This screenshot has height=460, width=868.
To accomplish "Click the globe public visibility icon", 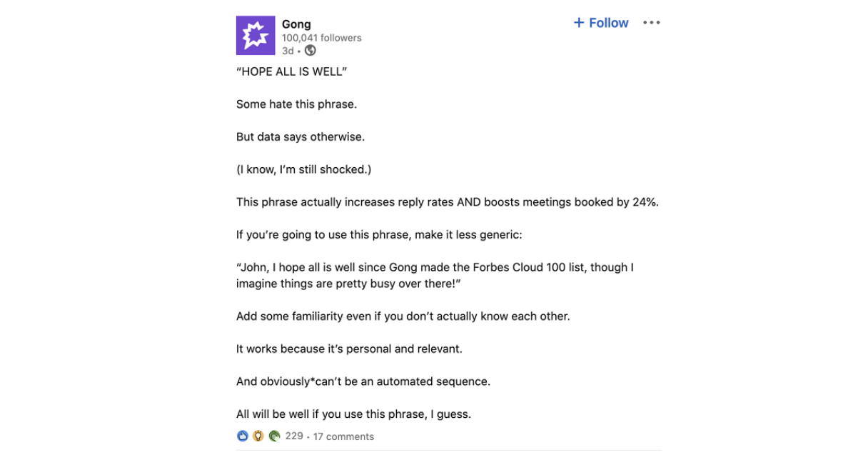I will click(x=310, y=51).
